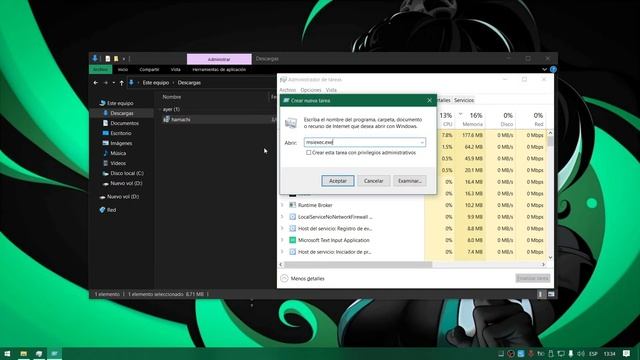The image size is (640, 360).
Task: Open the Abrir combo box dropdown arrow
Action: [422, 142]
